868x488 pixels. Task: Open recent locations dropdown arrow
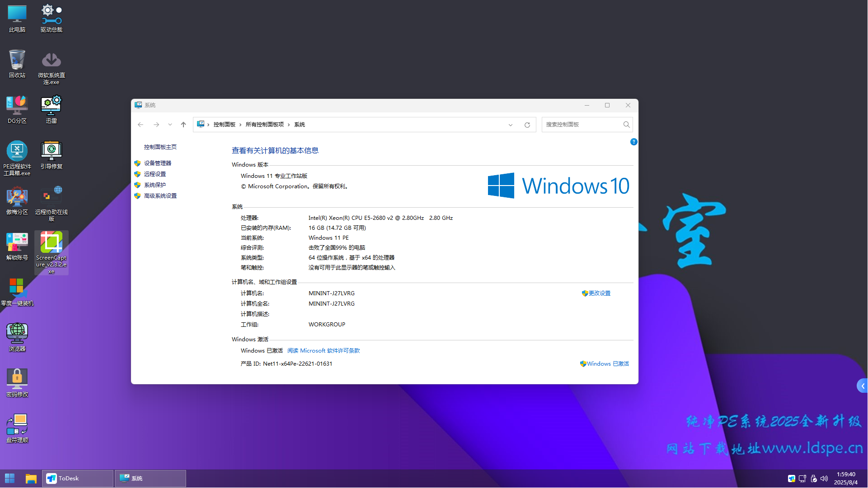coord(170,125)
